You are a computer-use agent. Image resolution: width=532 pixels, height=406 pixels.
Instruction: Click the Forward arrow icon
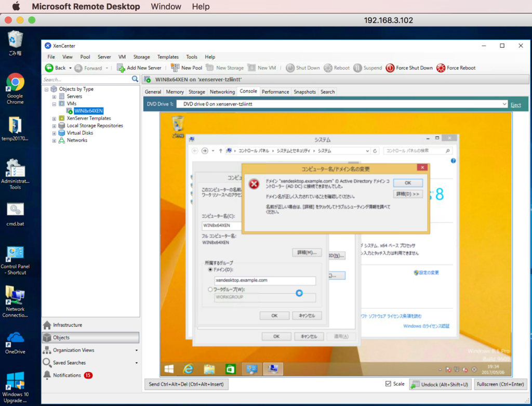point(78,68)
